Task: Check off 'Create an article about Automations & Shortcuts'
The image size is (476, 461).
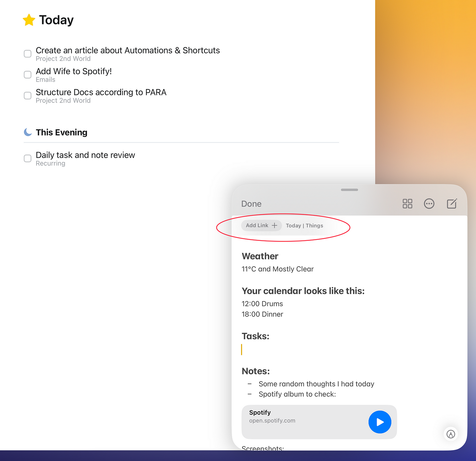Action: click(x=28, y=54)
